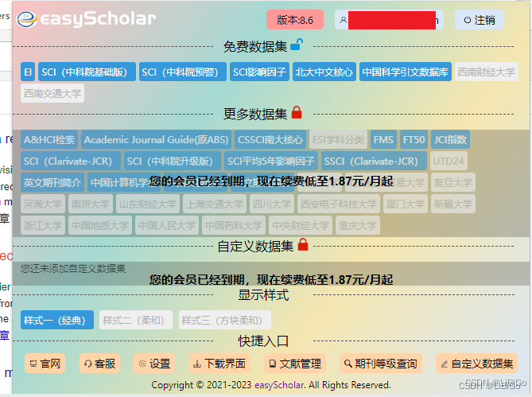Click the 您还未添加自定义数据集 message
The image size is (532, 397).
point(72,268)
